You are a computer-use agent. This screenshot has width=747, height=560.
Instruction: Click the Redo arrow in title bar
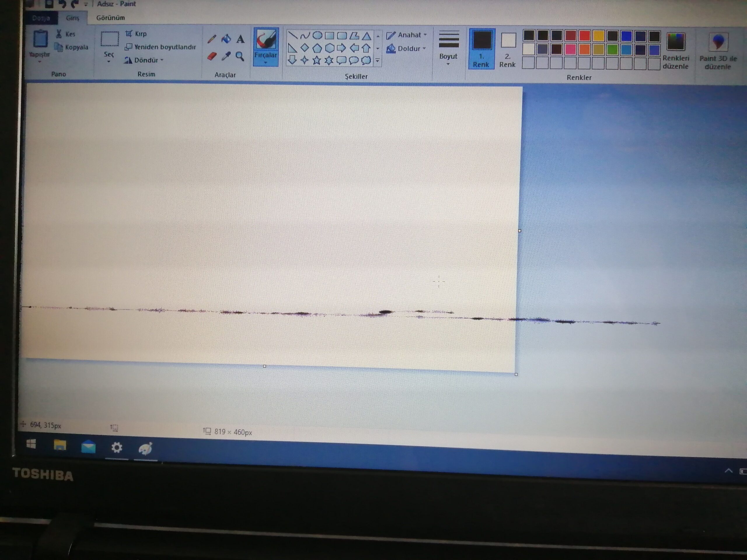pos(75,4)
